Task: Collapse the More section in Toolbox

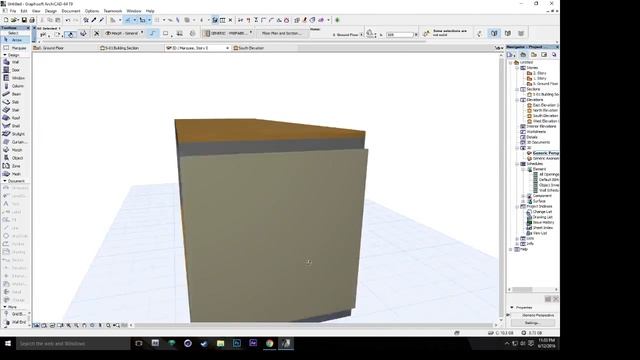Action: pos(5,307)
